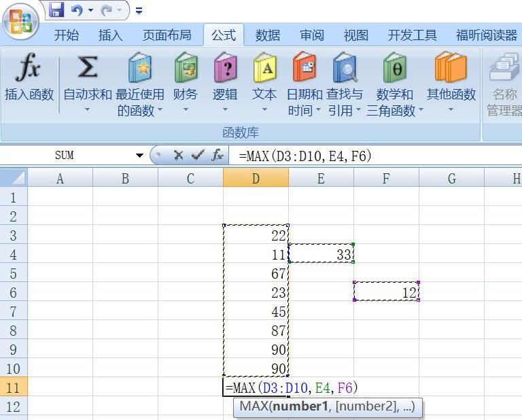The image size is (522, 420).
Task: Select column B header
Action: (x=125, y=178)
